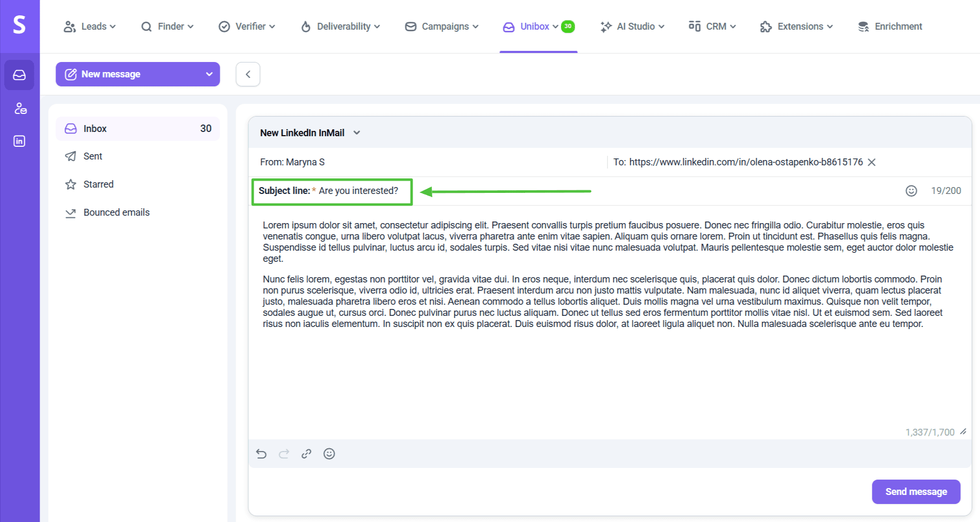Open the Leads menu
The image size is (980, 522).
tap(90, 26)
